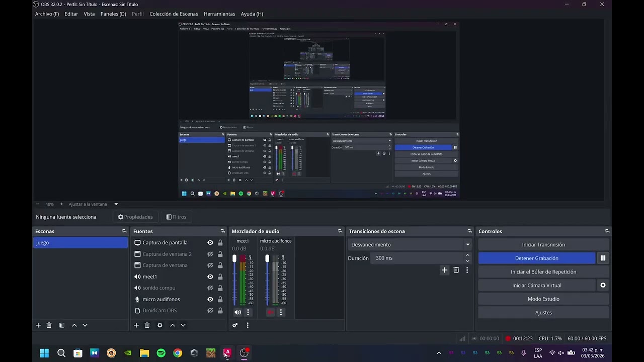Show hidden system tray icons chevron
Viewport: 644px width, 362px height.
pyautogui.click(x=439, y=353)
